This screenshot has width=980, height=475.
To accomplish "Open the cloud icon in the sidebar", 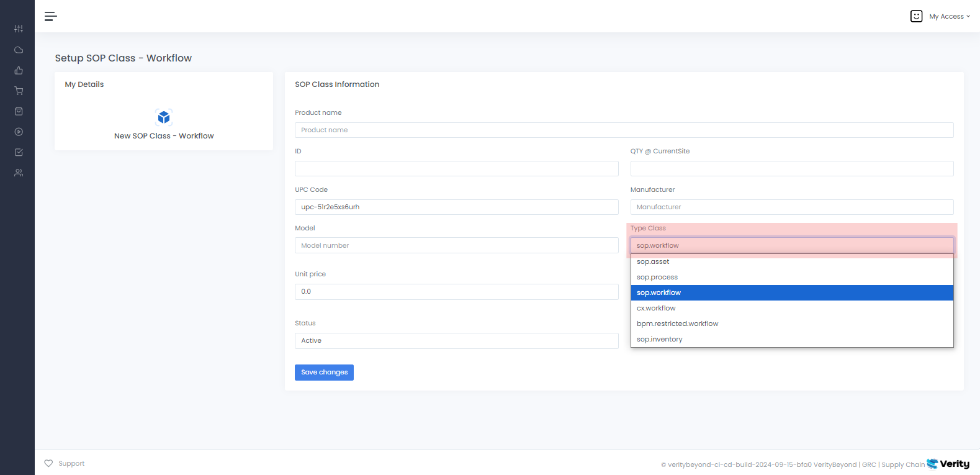I will click(x=19, y=50).
